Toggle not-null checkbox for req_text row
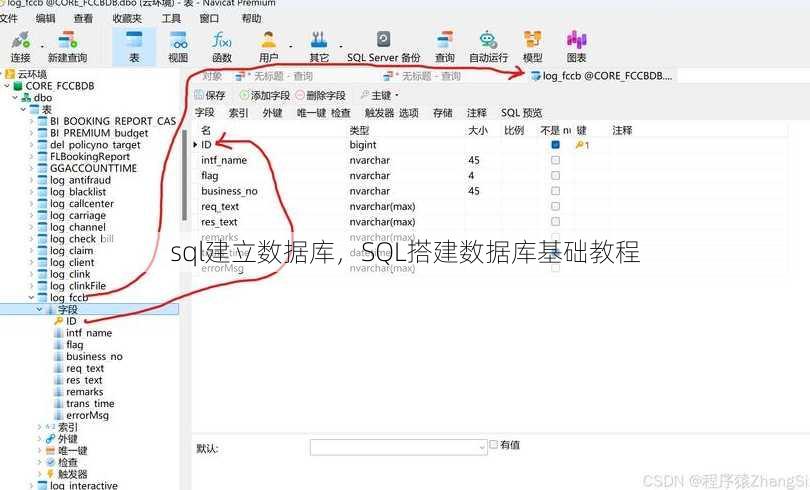Screen dimensions: 810x490 [x=555, y=207]
